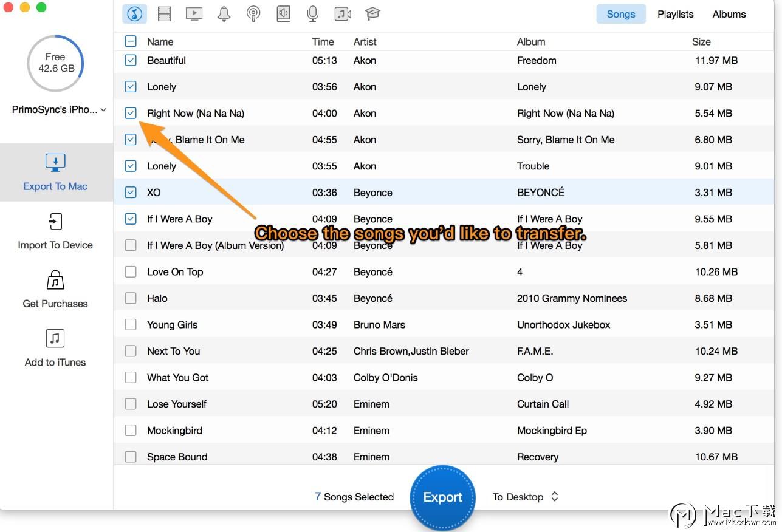This screenshot has width=782, height=532.
Task: Check the Space Bound checkbox
Action: pos(131,457)
